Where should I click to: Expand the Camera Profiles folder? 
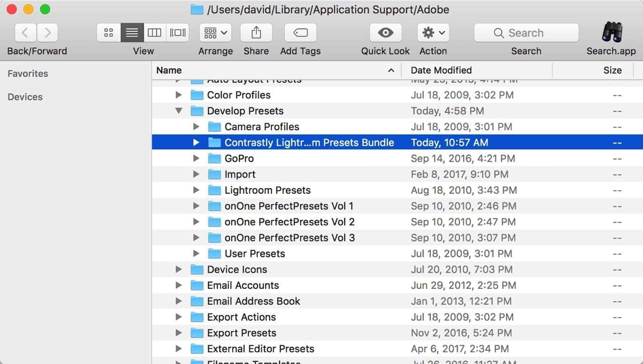coord(196,127)
